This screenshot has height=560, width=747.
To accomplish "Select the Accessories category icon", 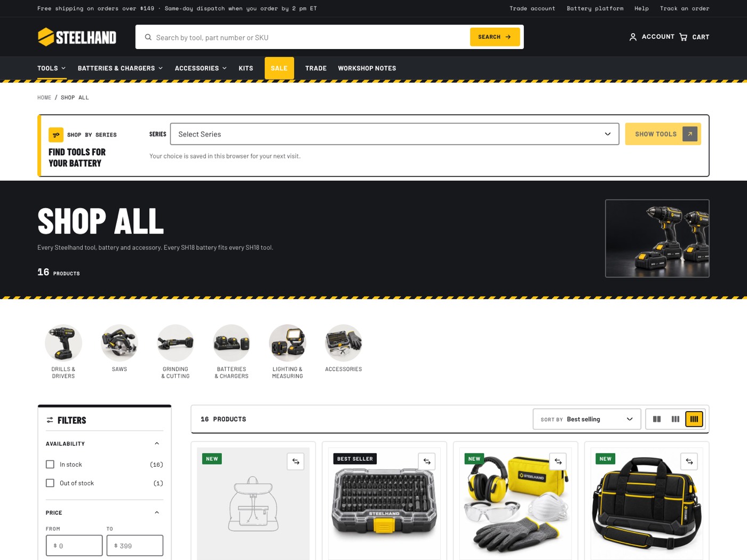I will click(344, 343).
